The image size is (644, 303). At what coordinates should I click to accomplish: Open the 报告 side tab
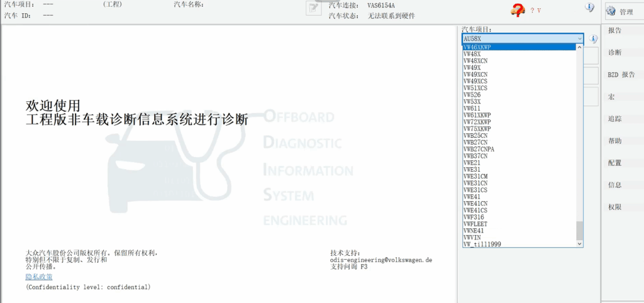click(x=614, y=30)
